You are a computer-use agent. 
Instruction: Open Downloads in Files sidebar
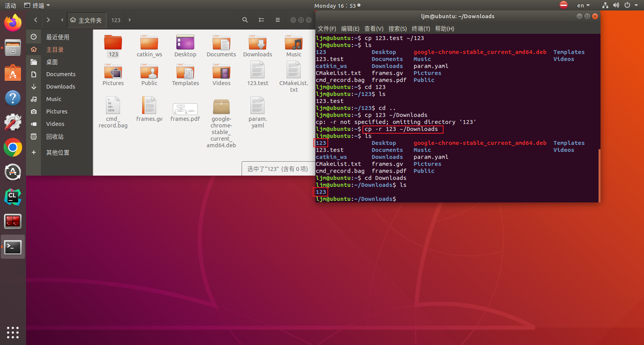(x=59, y=87)
